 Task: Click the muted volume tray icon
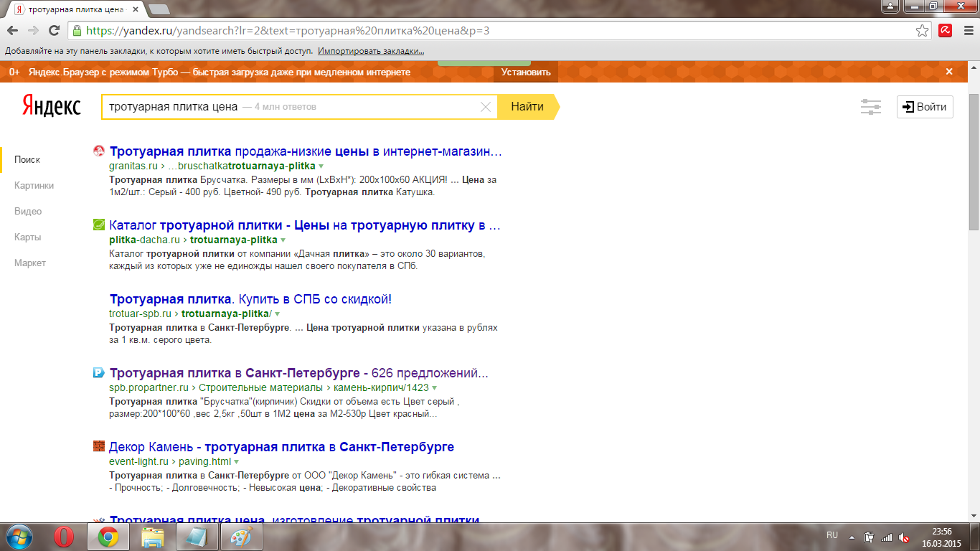coord(905,537)
